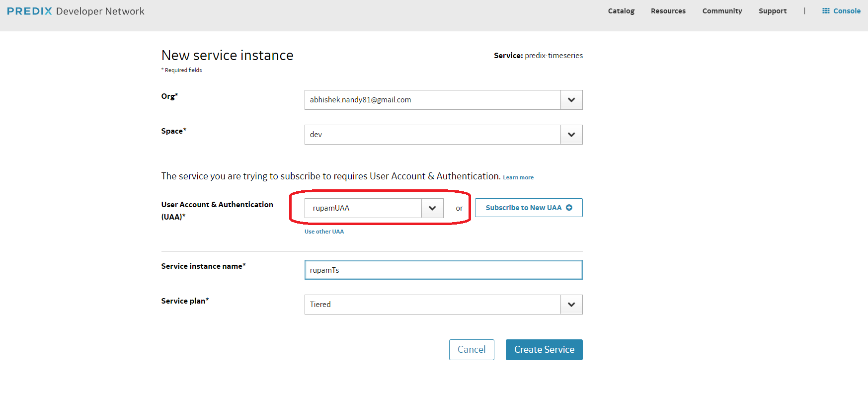Click the Learn more link
Viewport: 868px width, 393px height.
coord(518,177)
